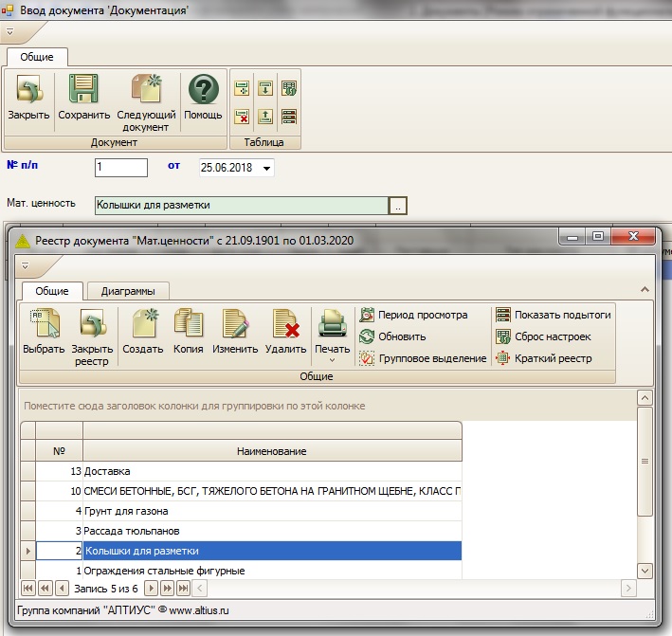Click Показать подытоги

click(554, 315)
